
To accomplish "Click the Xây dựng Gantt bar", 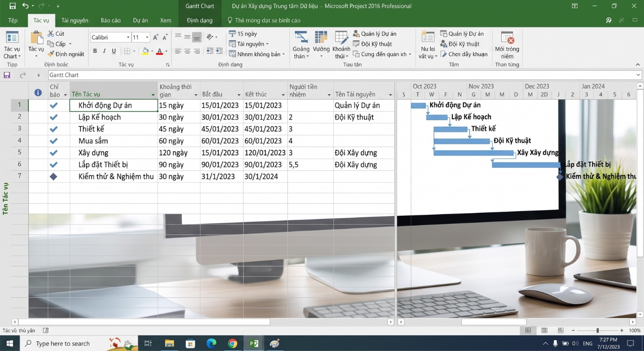I will click(x=473, y=153).
